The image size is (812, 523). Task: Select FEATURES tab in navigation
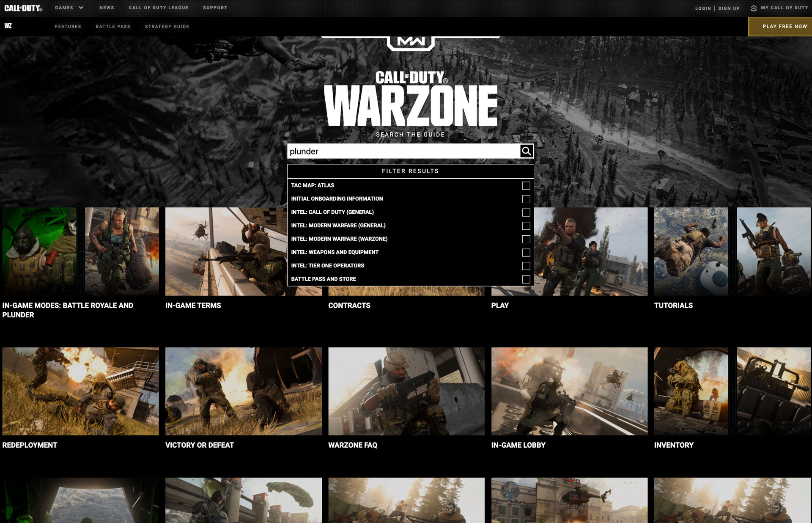tap(68, 26)
